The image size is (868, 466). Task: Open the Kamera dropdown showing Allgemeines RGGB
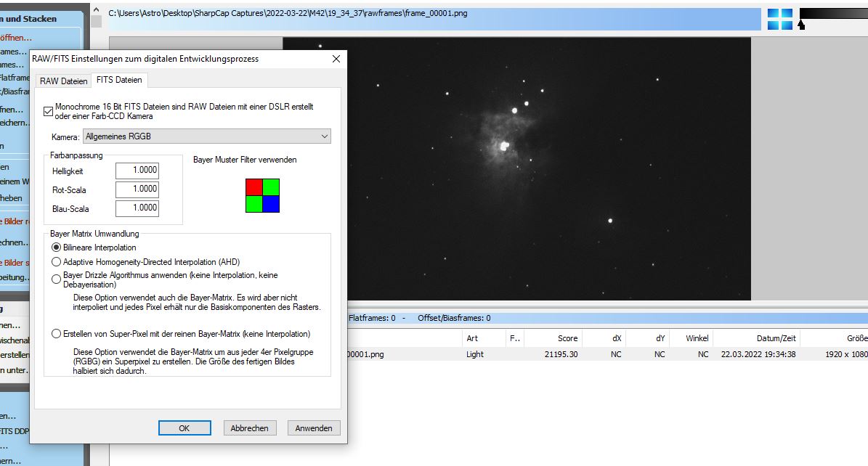pyautogui.click(x=206, y=136)
